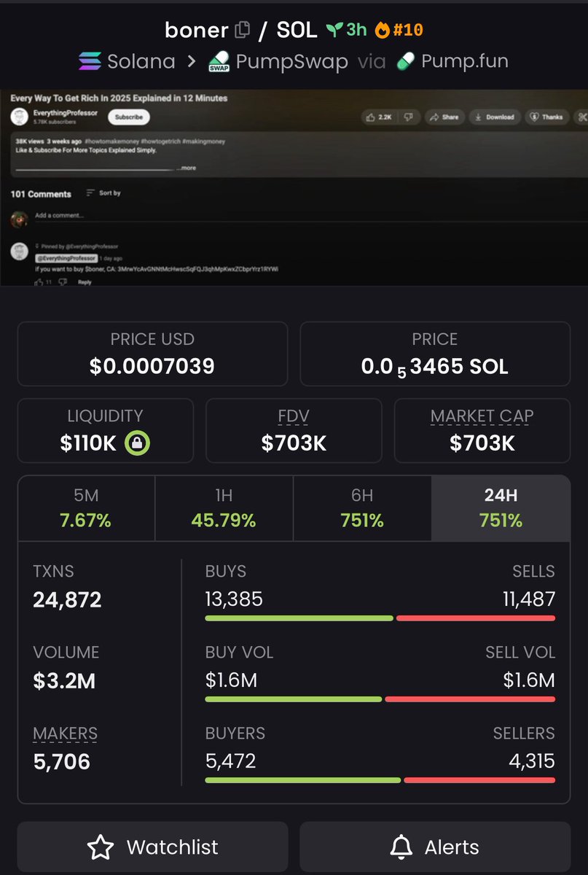Click the Sort by icon in comments

click(x=90, y=193)
